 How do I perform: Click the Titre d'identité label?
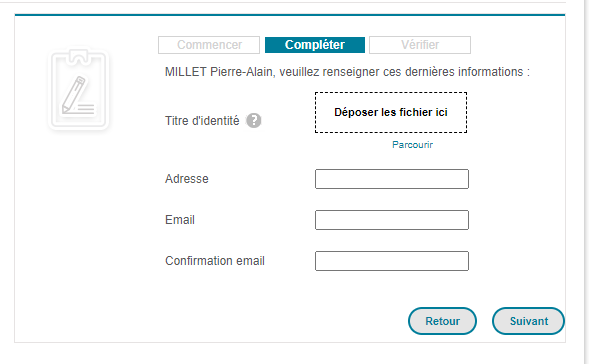click(202, 121)
